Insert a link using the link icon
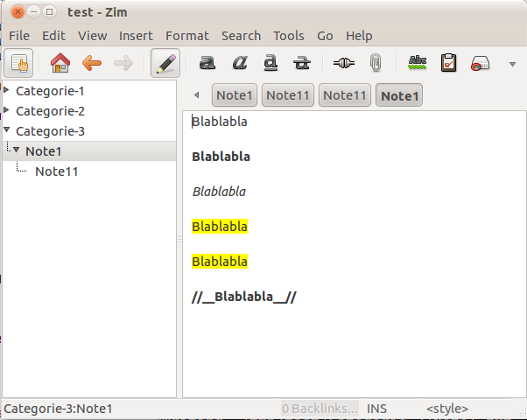Image resolution: width=527 pixels, height=420 pixels. pos(344,63)
